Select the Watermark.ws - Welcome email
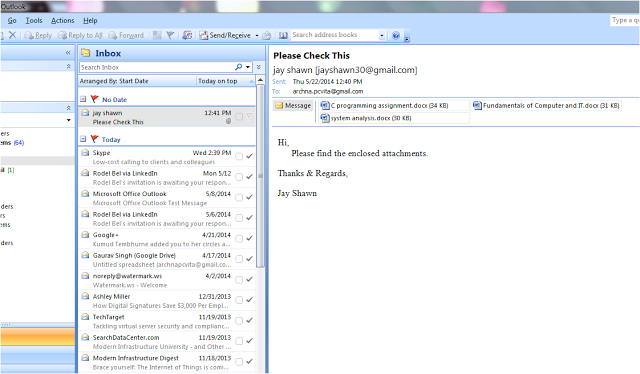 point(167,280)
